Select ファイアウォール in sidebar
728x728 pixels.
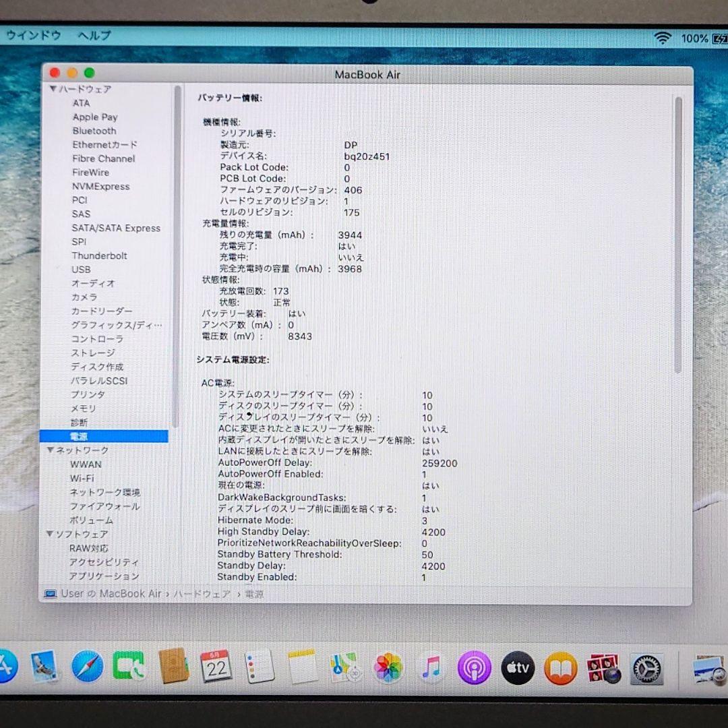pyautogui.click(x=104, y=506)
